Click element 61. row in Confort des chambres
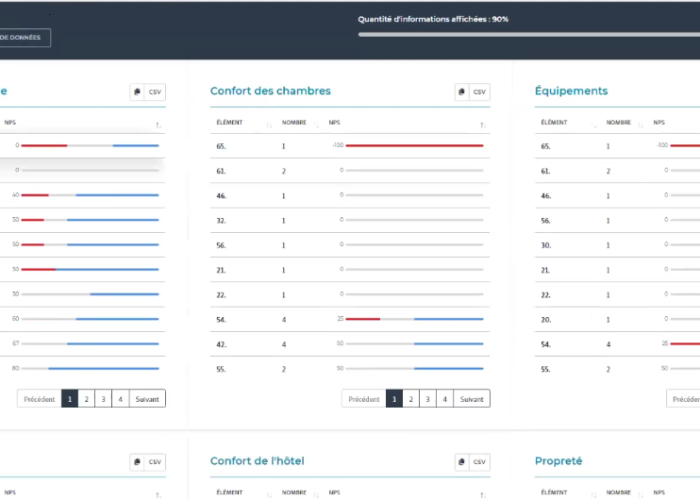This screenshot has width=700, height=500. pyautogui.click(x=350, y=171)
